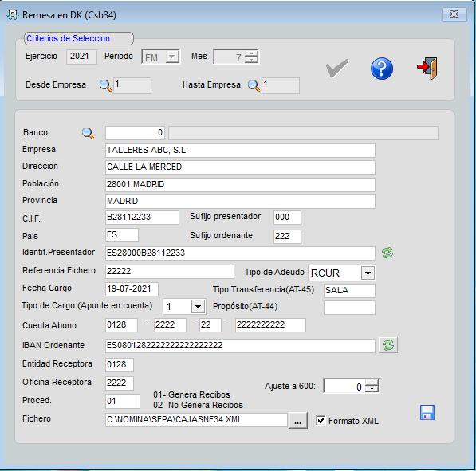The image size is (476, 471).
Task: Open the Tipo de Cargo dropdown
Action: pos(198,307)
